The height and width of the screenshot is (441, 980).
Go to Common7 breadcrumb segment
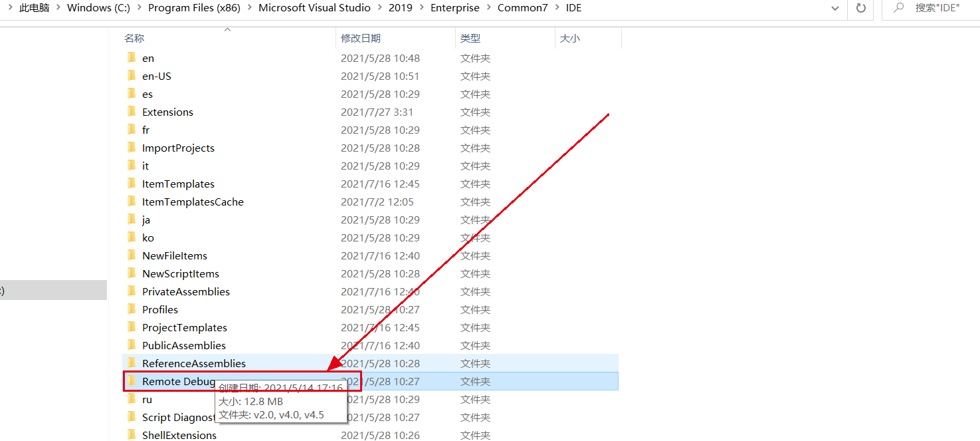(x=523, y=8)
